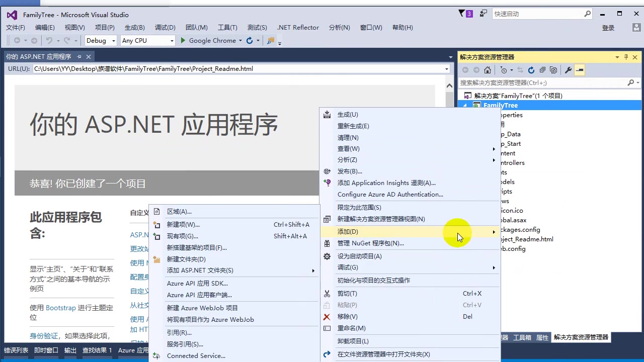The width and height of the screenshot is (644, 362).
Task: Click the Quick Launch search magnifier
Action: tap(587, 14)
